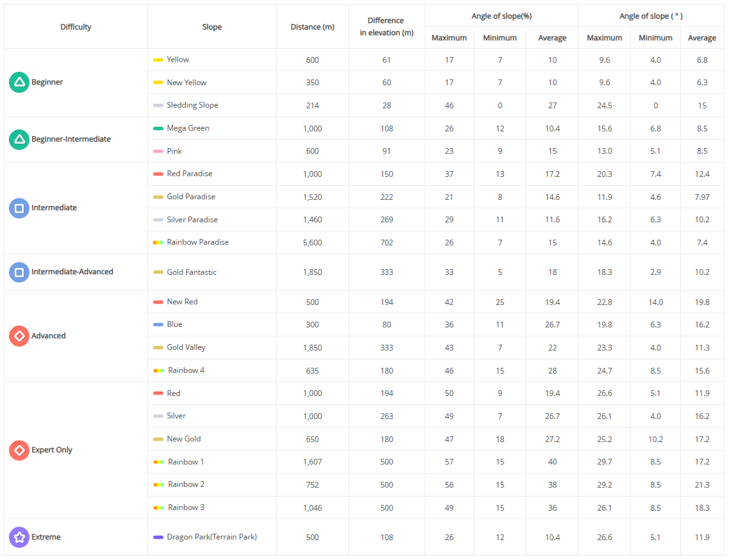Screen dimensions: 729x560
Task: Click the Intermediate-Advanced difficulty icon
Action: point(19,272)
